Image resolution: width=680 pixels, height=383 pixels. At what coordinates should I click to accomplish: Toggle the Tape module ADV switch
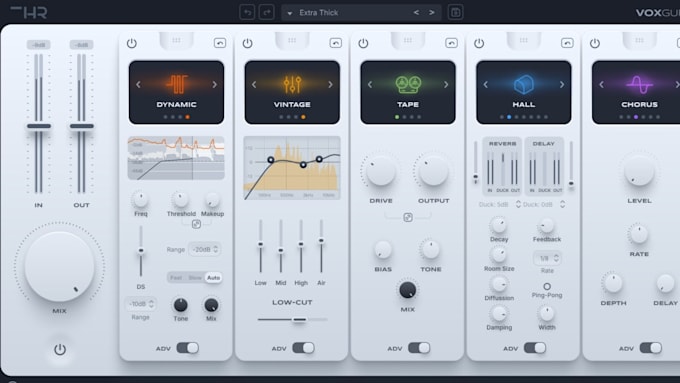point(419,348)
